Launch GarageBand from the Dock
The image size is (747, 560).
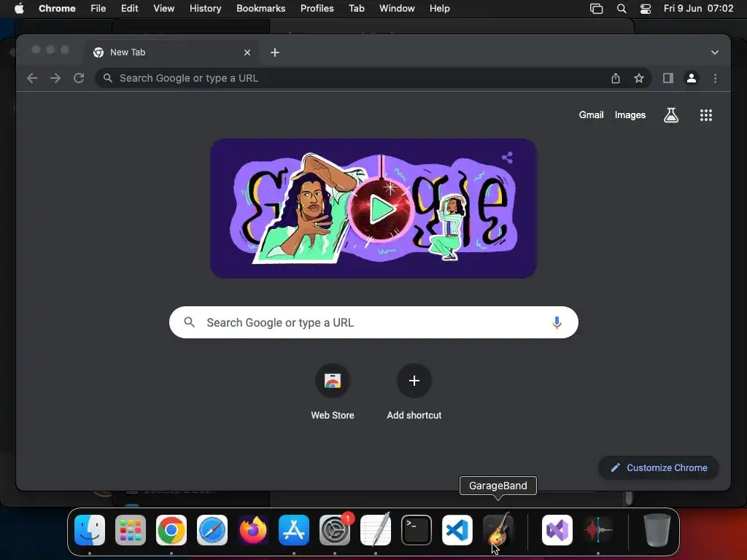click(x=498, y=529)
